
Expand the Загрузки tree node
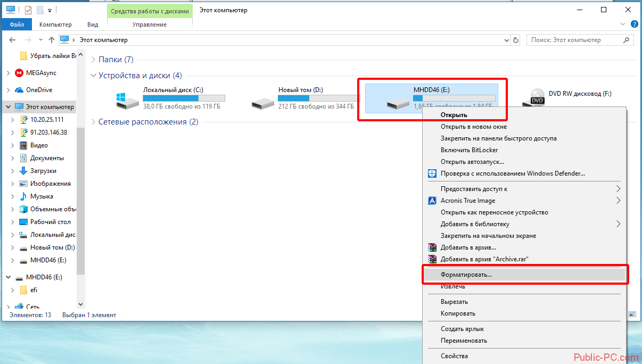12,171
